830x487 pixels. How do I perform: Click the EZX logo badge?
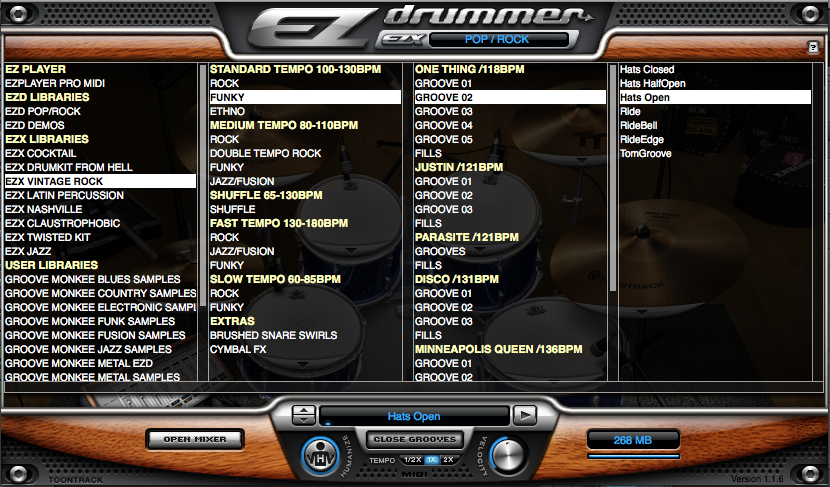pos(402,39)
